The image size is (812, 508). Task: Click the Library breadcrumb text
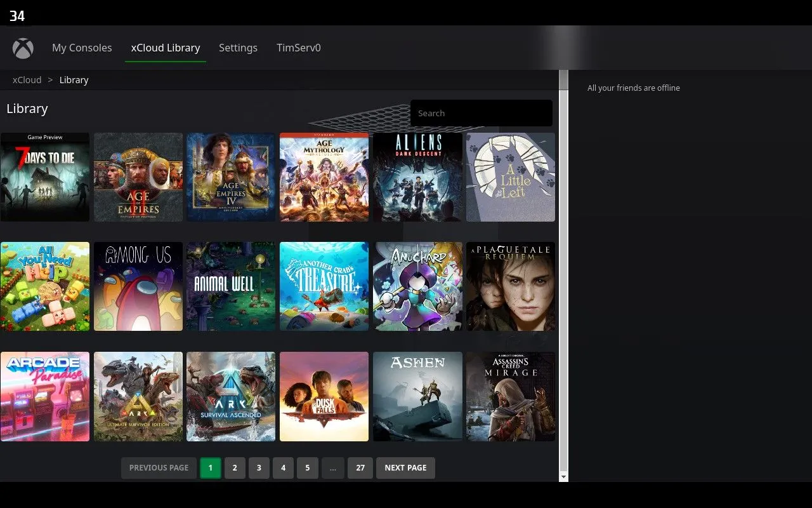tap(74, 80)
